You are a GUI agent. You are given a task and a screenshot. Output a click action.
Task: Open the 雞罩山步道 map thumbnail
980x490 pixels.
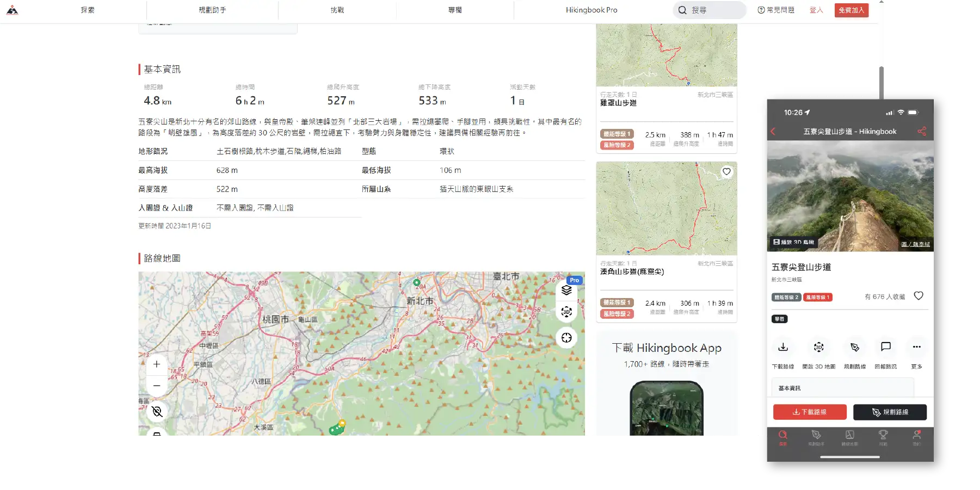(x=667, y=55)
